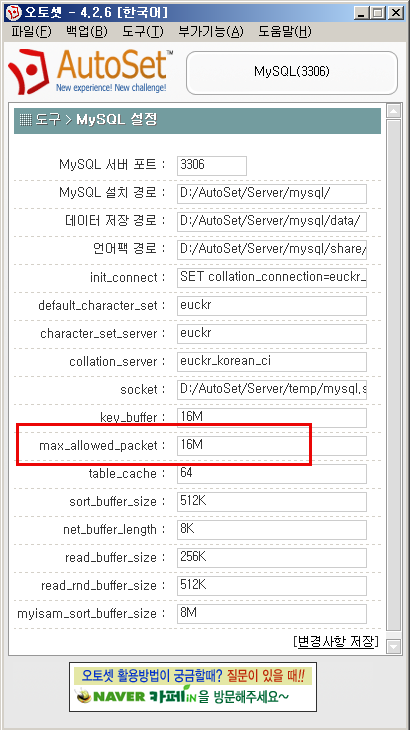Click the scrollbar up arrow

coord(394,111)
